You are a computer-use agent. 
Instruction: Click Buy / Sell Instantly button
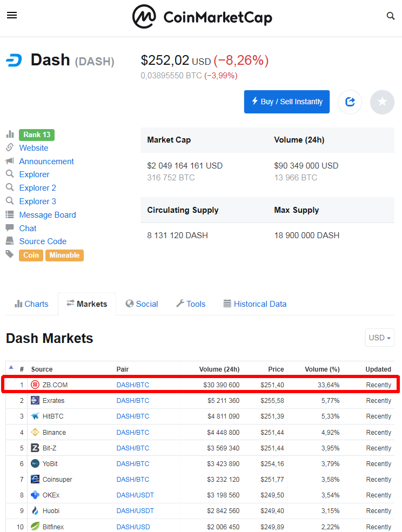pos(286,102)
